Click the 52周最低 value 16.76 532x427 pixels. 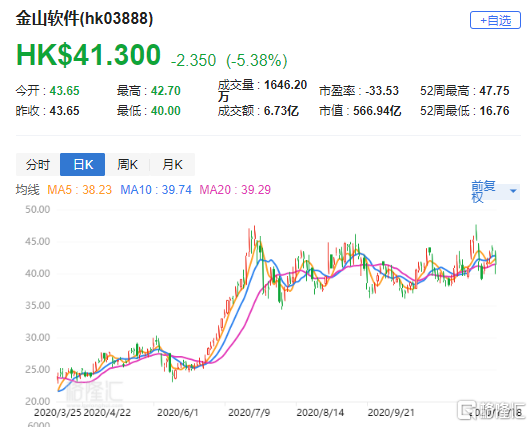point(494,111)
